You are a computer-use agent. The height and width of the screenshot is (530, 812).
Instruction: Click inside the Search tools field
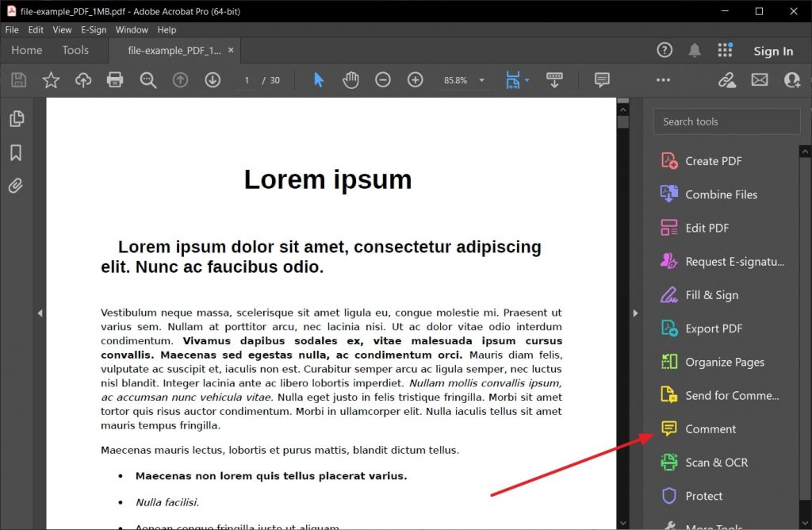(x=726, y=121)
